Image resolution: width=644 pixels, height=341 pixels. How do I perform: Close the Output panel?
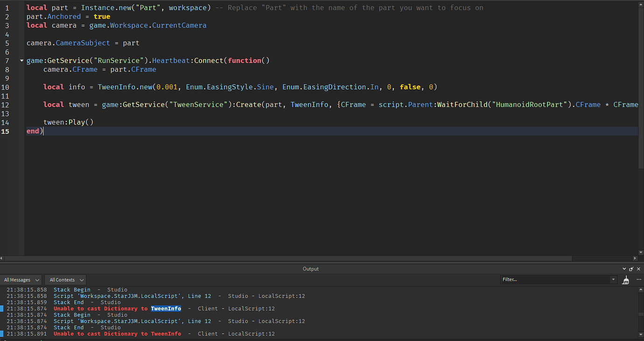click(638, 269)
